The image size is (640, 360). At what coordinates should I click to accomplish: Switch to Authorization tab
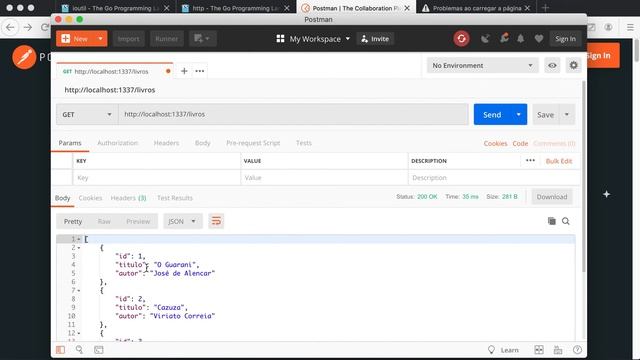point(118,143)
